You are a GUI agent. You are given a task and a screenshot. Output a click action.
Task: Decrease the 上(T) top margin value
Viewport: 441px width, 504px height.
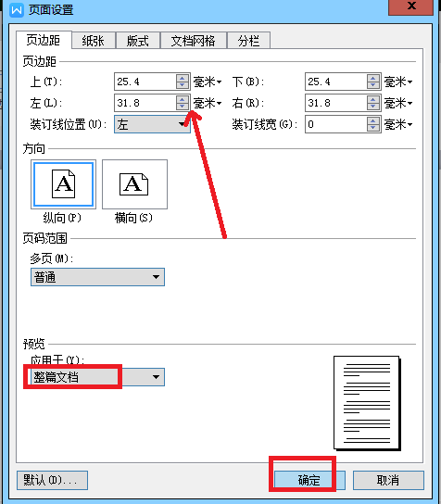click(183, 85)
